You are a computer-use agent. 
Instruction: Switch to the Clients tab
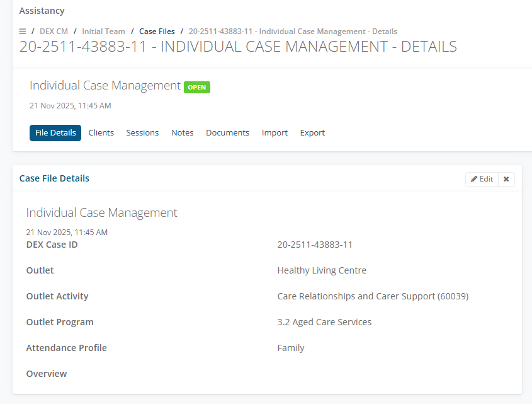click(101, 133)
